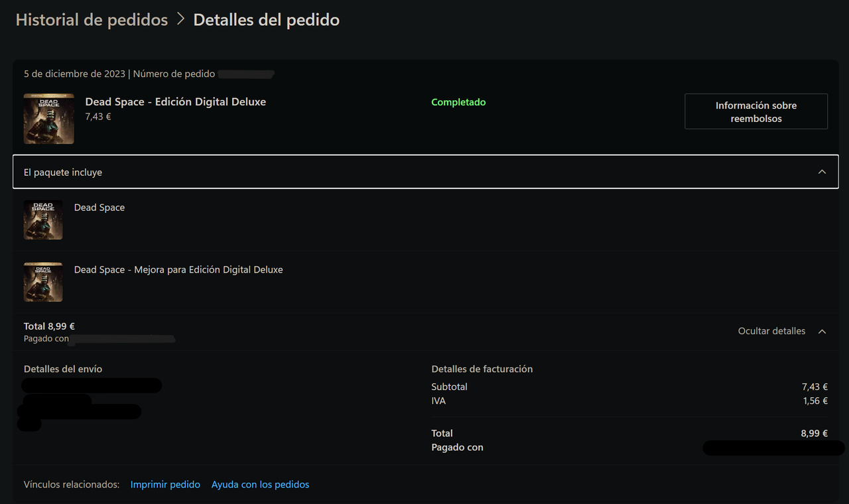This screenshot has height=504, width=849.
Task: Click the order date 5 de diciembre de 2023
Action: click(74, 74)
